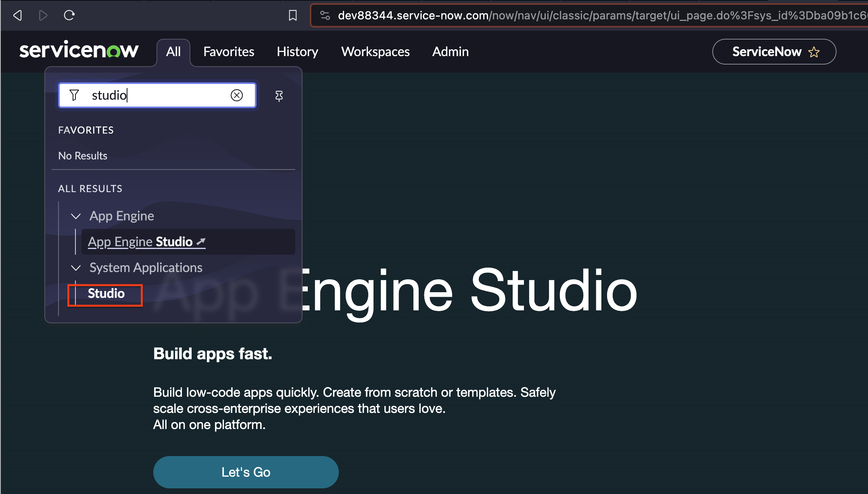Favorite the ServiceNow page with star
The width and height of the screenshot is (868, 494).
click(814, 52)
